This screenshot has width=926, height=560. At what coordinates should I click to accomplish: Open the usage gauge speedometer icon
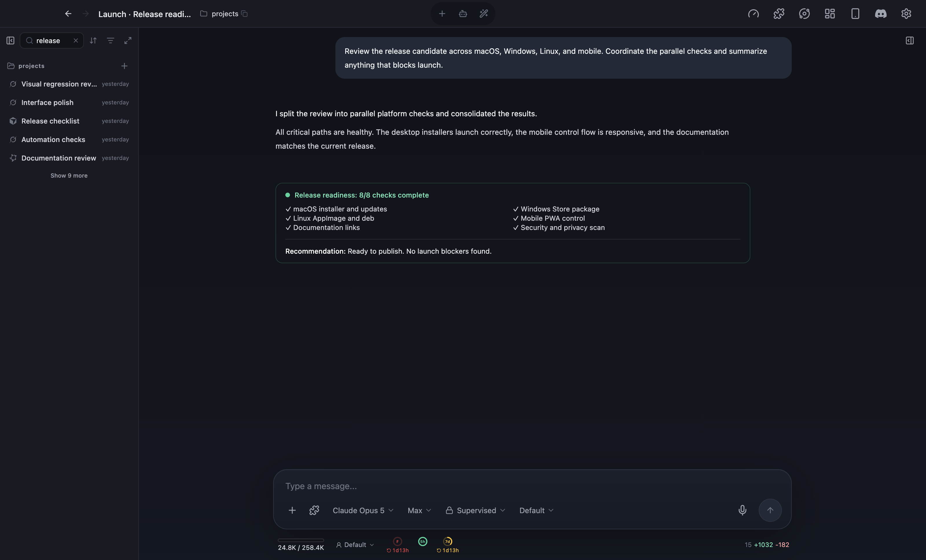[x=753, y=14]
